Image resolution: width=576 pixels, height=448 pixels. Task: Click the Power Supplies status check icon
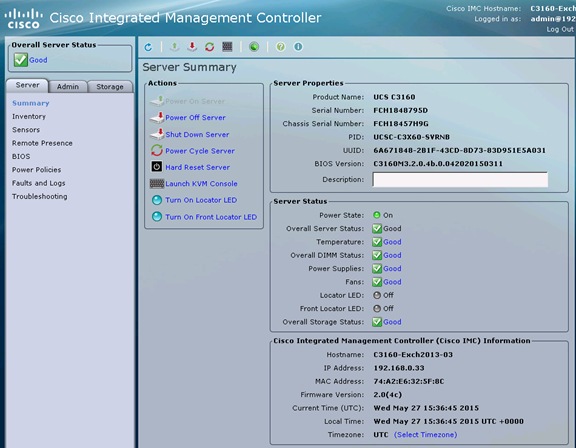[377, 268]
